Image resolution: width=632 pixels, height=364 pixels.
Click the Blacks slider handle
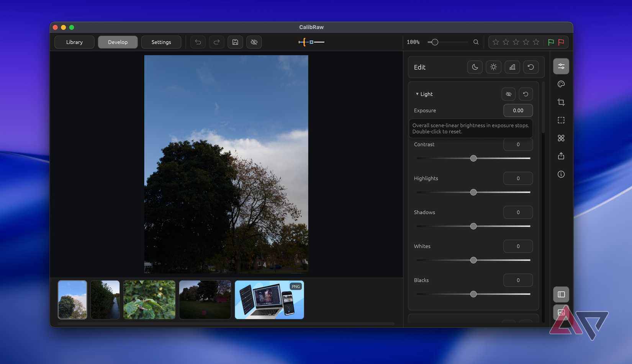pos(473,294)
